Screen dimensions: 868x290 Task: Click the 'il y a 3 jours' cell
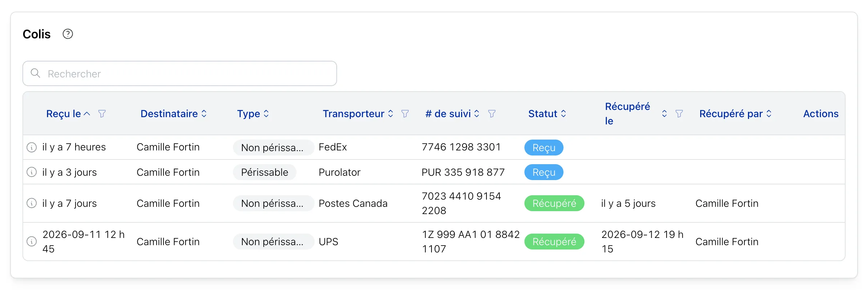[69, 172]
